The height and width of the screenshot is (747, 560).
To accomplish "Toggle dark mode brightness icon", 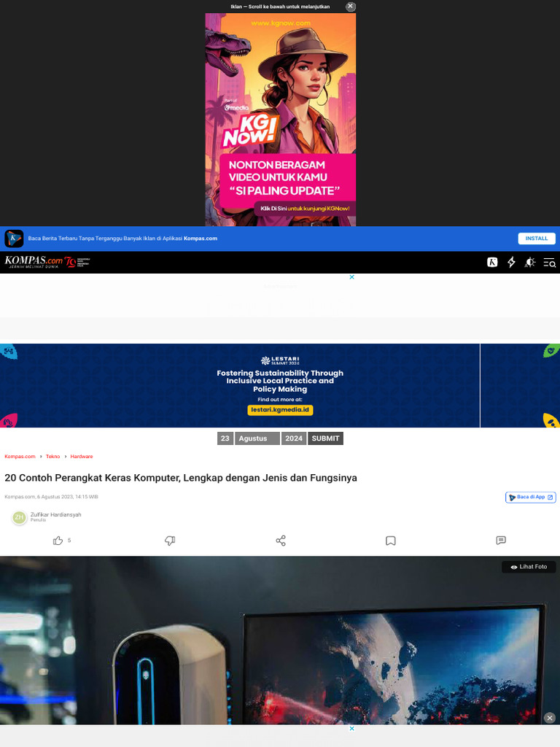I will point(530,262).
